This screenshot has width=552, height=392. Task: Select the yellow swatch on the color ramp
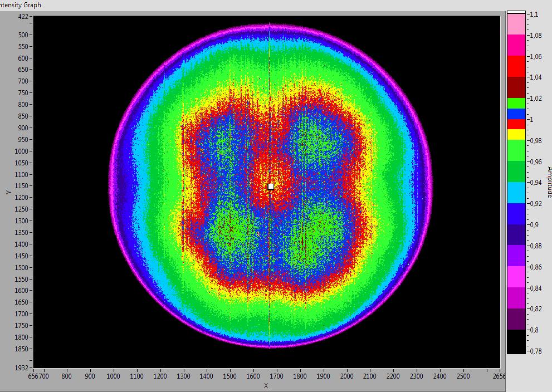[516, 134]
